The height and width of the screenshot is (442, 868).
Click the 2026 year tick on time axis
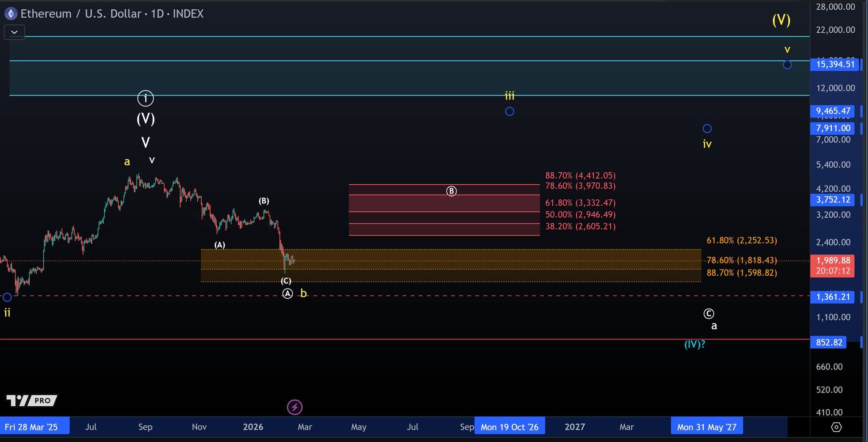(x=253, y=427)
